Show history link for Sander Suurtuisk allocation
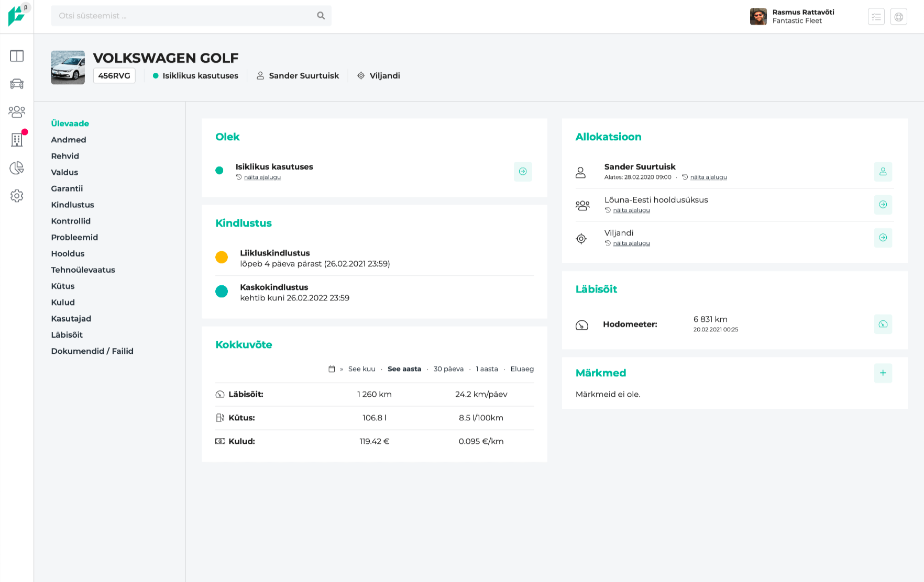This screenshot has width=924, height=582. point(708,177)
